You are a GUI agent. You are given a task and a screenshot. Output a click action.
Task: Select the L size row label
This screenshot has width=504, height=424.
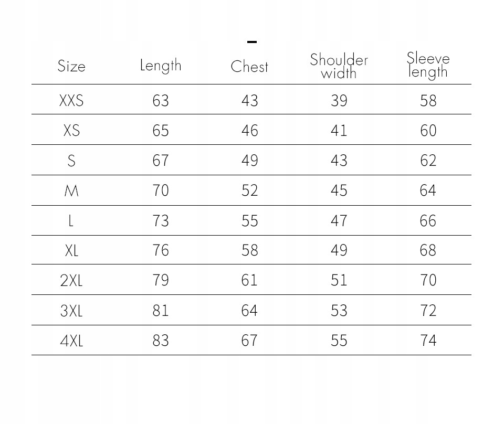click(x=71, y=221)
